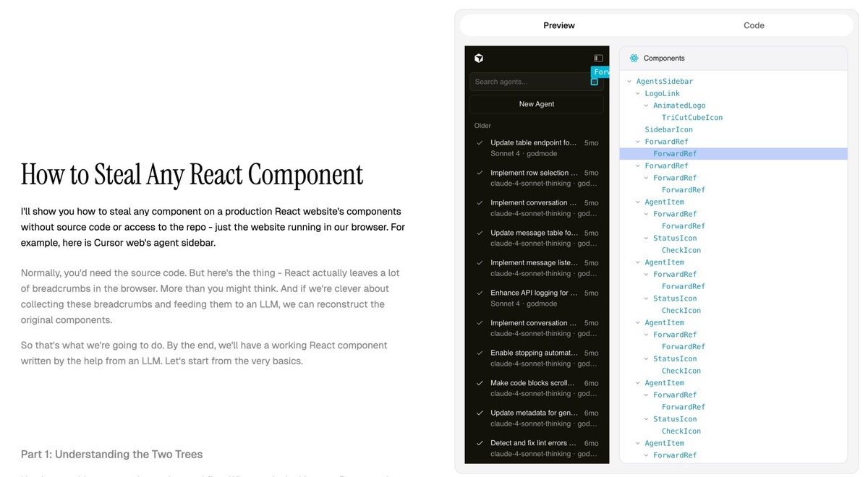Viewport: 868px width, 477px height.
Task: Click the highlighted ForwardRef row
Action: [x=733, y=154]
